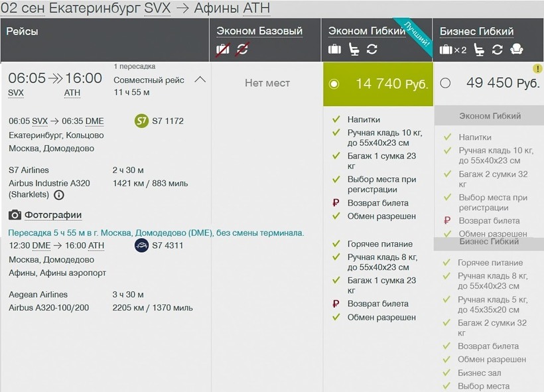Viewport: 544px width, 392px height.
Task: Click the 11 ч 55 м total duration
Action: [131, 93]
